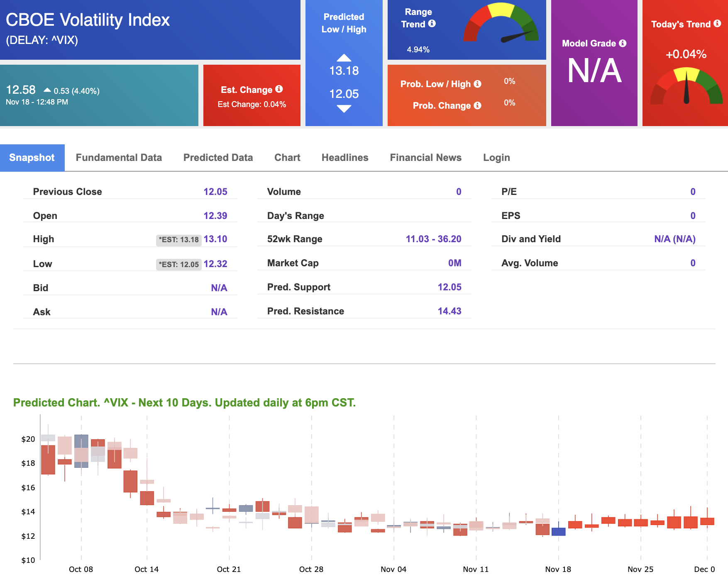Click the Div and Yield N/A (N/A) value
Image resolution: width=728 pixels, height=579 pixels.
coord(675,239)
